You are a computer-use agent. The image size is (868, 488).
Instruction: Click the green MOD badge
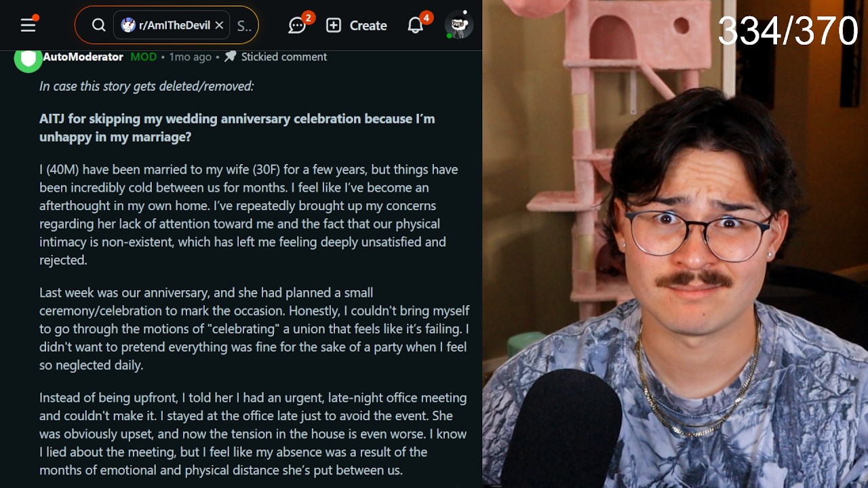click(143, 57)
